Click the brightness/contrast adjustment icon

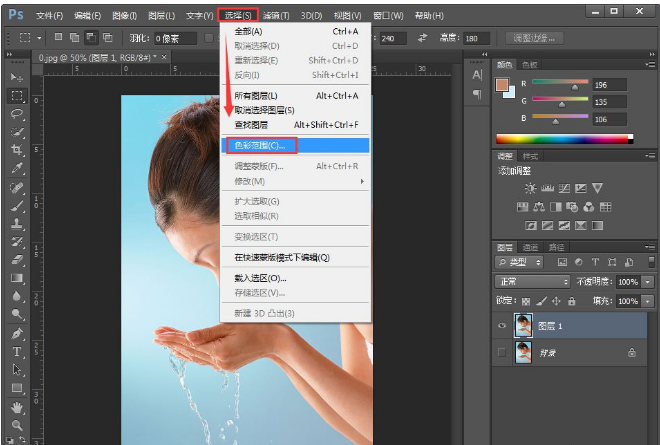530,189
